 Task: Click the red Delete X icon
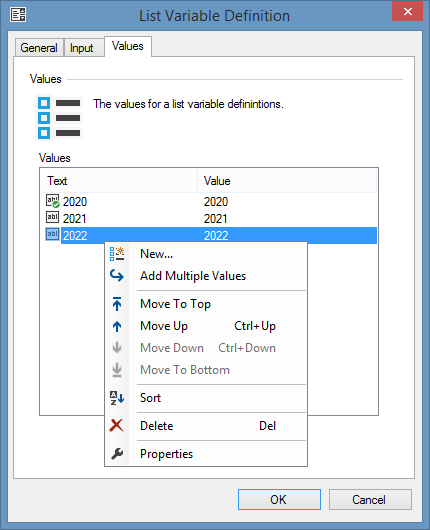tap(117, 426)
